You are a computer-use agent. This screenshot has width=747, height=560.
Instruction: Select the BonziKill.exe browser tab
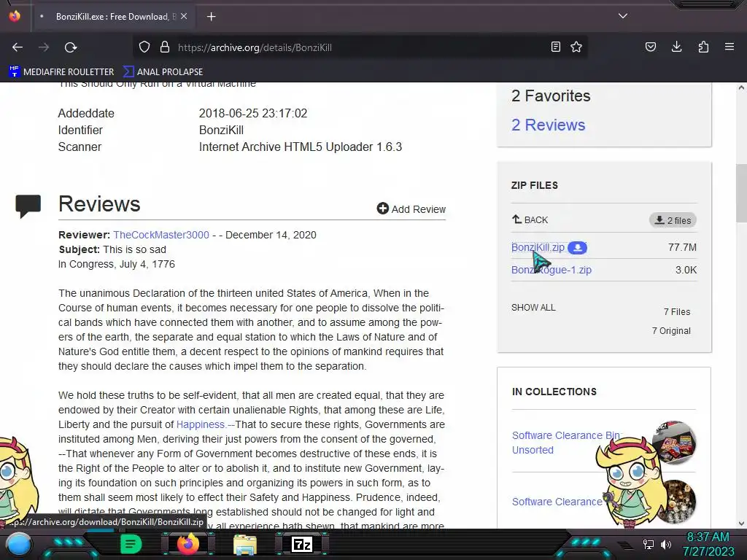click(x=113, y=17)
